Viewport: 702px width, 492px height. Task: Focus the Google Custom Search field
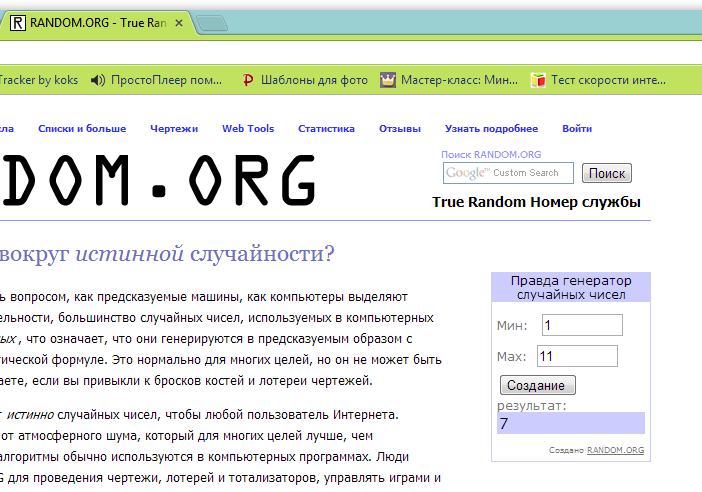pos(508,173)
